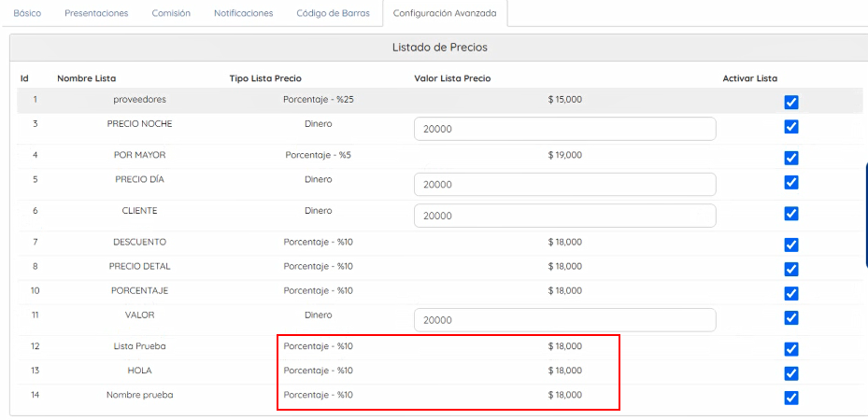Select the Configuración Avanzada tab

(445, 13)
